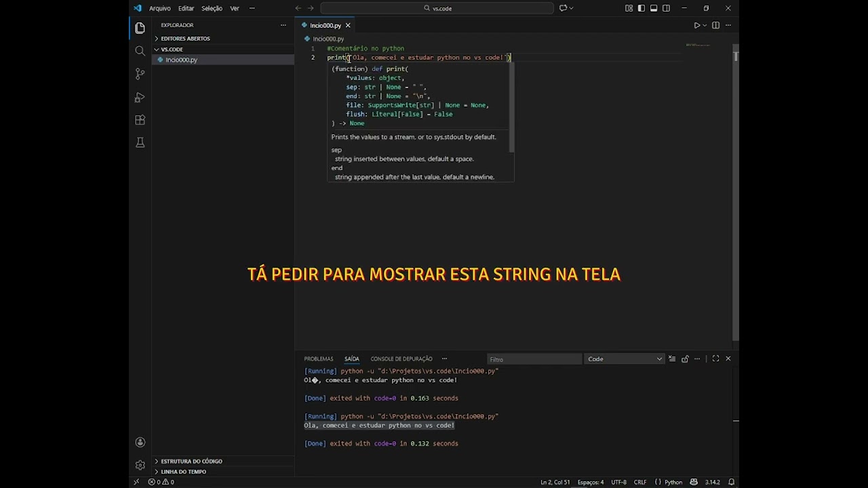This screenshot has height=488, width=868.
Task: Change encoding via UTF-8 status item
Action: click(x=618, y=482)
